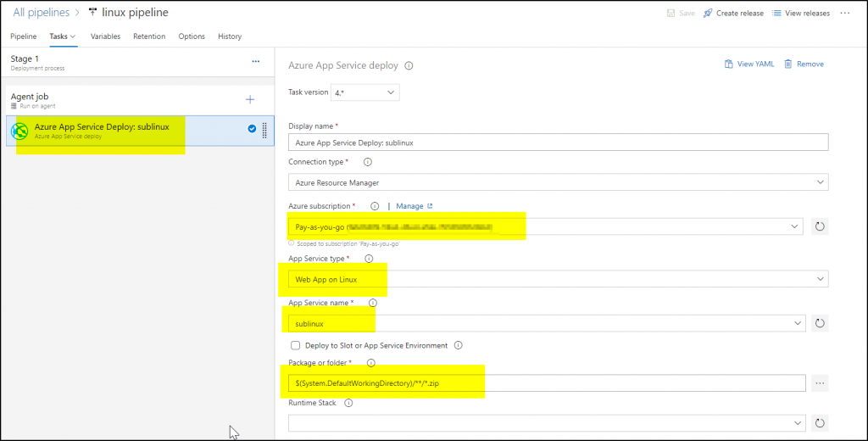Open Stage 1 ellipsis menu
868x441 pixels.
click(256, 62)
